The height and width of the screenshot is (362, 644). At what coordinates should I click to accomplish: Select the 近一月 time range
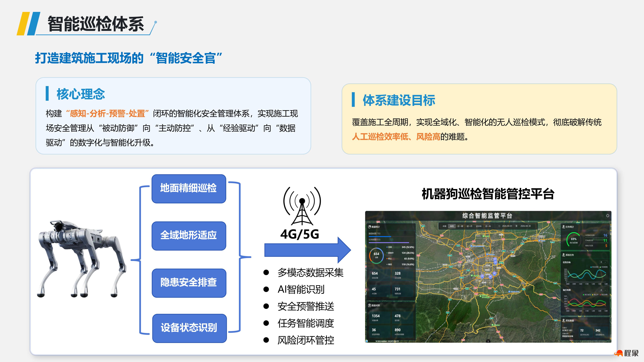pos(469,226)
